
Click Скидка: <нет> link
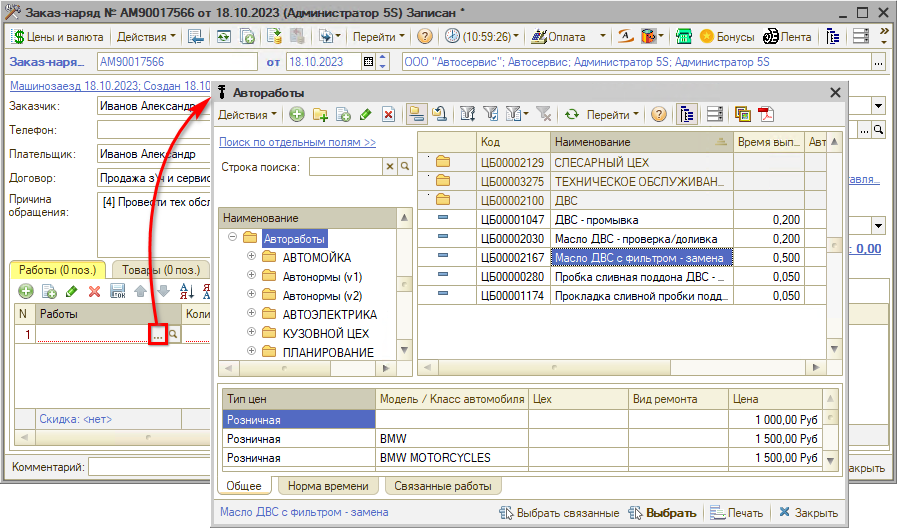(76, 419)
